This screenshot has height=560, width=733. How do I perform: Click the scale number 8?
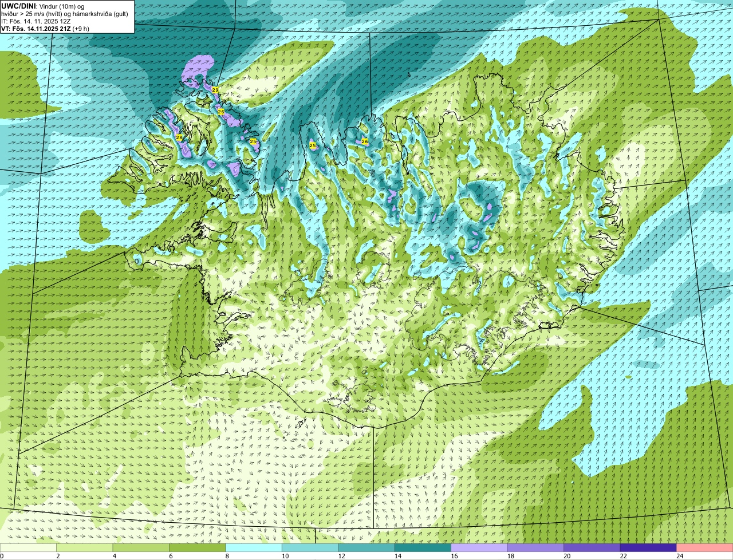228,556
